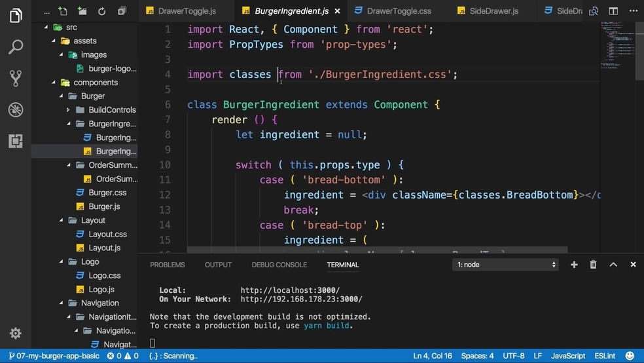Open the Extensions view
Viewport: 644px width, 363px height.
[x=16, y=141]
